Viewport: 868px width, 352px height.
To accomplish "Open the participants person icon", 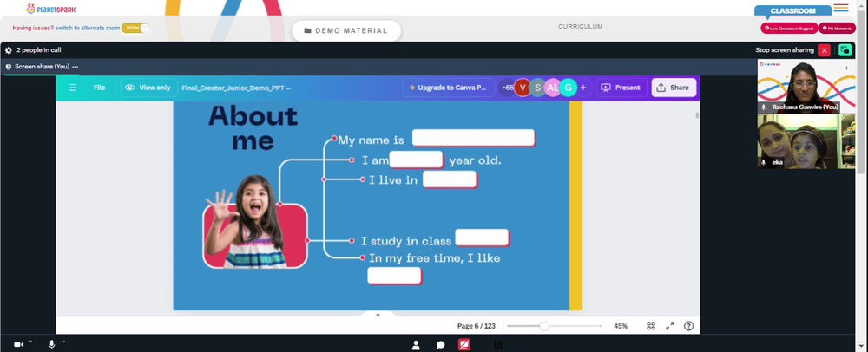I will [x=416, y=345].
